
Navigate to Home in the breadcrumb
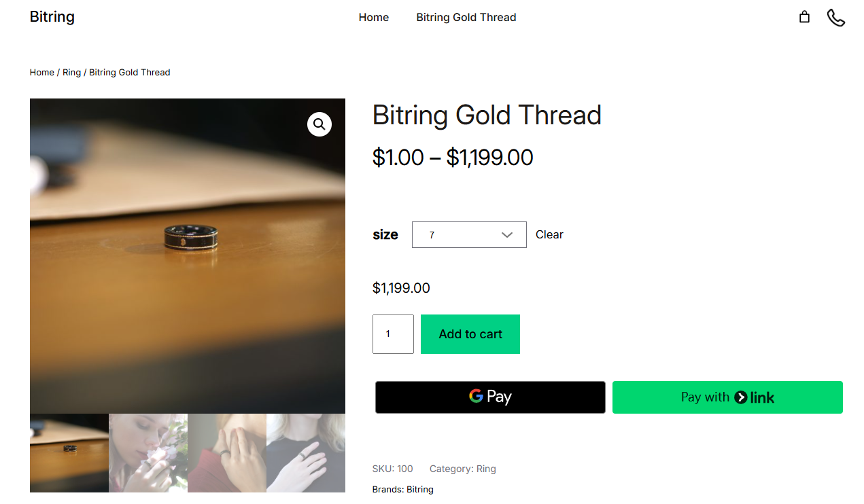point(41,73)
